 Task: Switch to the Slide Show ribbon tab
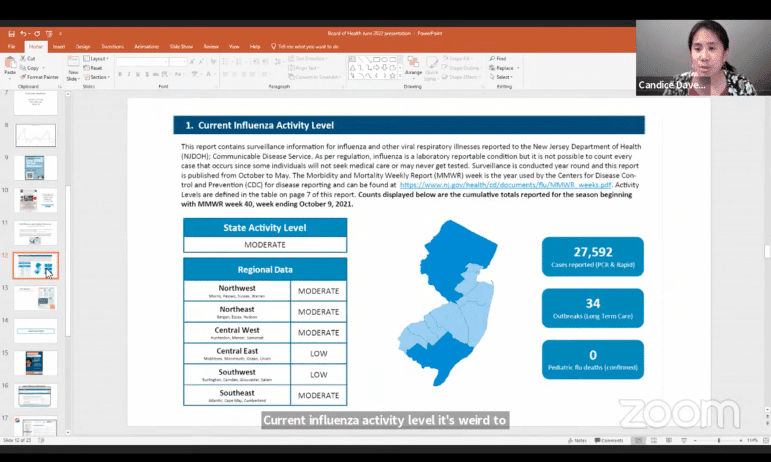pyautogui.click(x=181, y=47)
